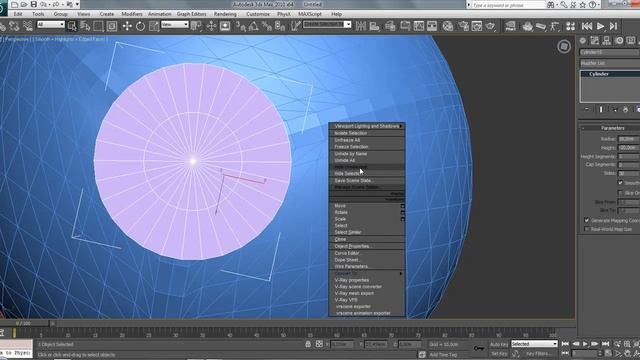Toggle the Slice On checkbox
This screenshot has width=640, height=360.
620,192
